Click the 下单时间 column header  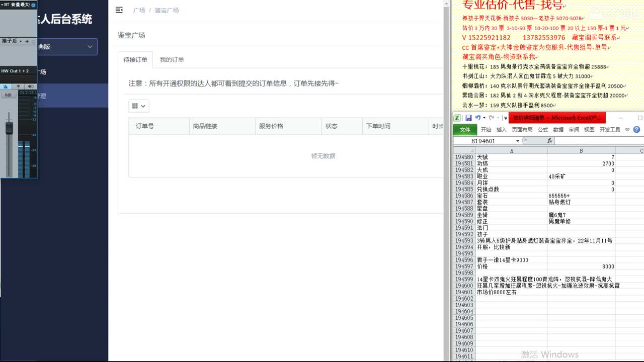tap(395, 126)
